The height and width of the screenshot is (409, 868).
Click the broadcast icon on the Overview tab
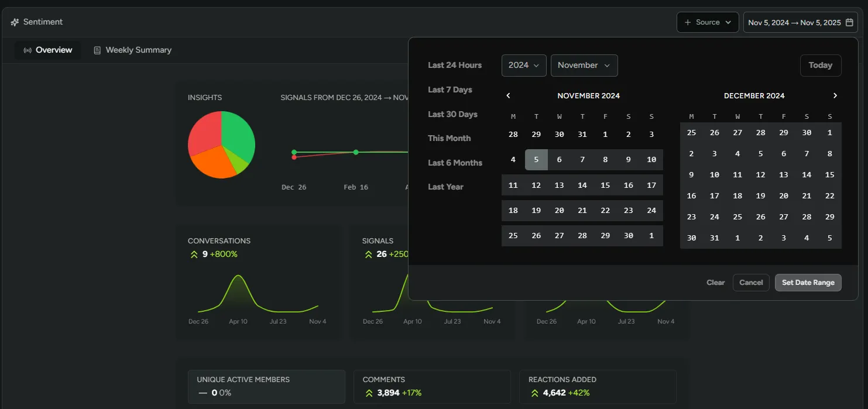(x=28, y=50)
